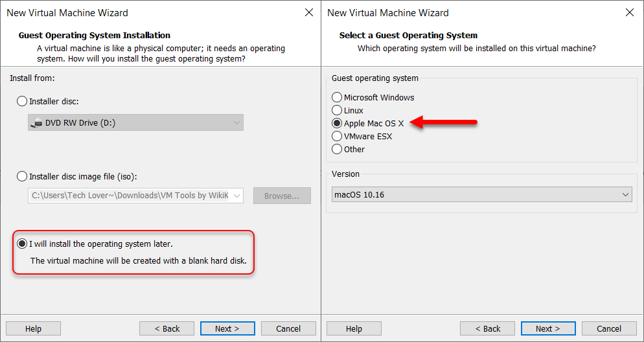Image resolution: width=644 pixels, height=342 pixels.
Task: Click the 'Install from:' label
Action: tap(32, 78)
